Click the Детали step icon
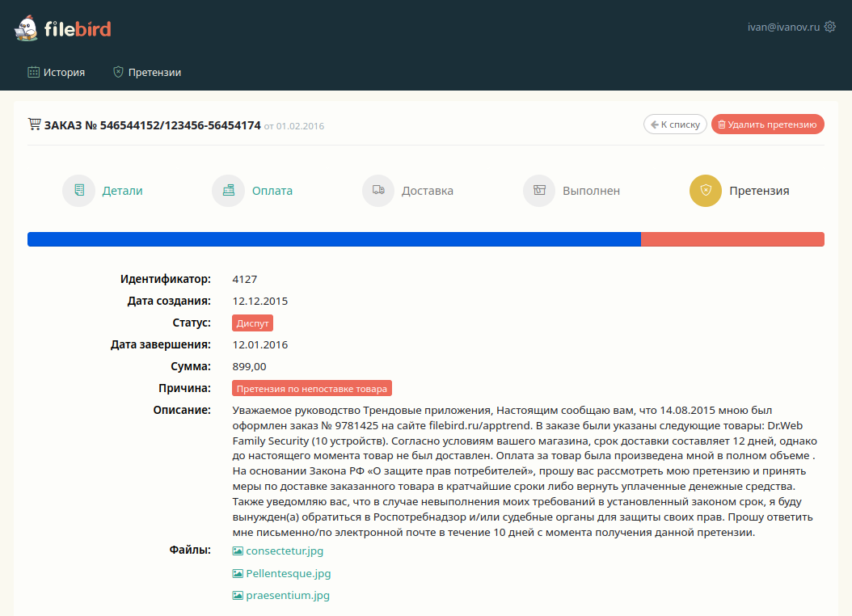852x616 pixels. click(x=78, y=191)
